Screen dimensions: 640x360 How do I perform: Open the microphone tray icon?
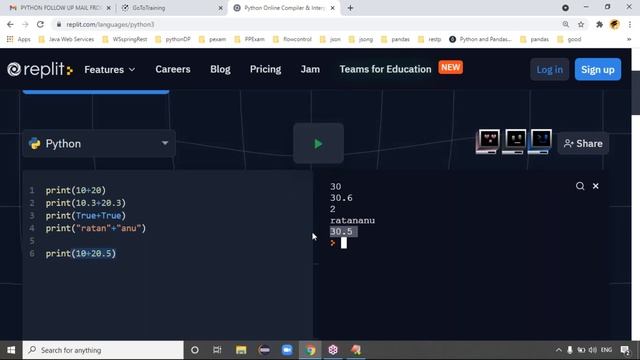[570, 350]
